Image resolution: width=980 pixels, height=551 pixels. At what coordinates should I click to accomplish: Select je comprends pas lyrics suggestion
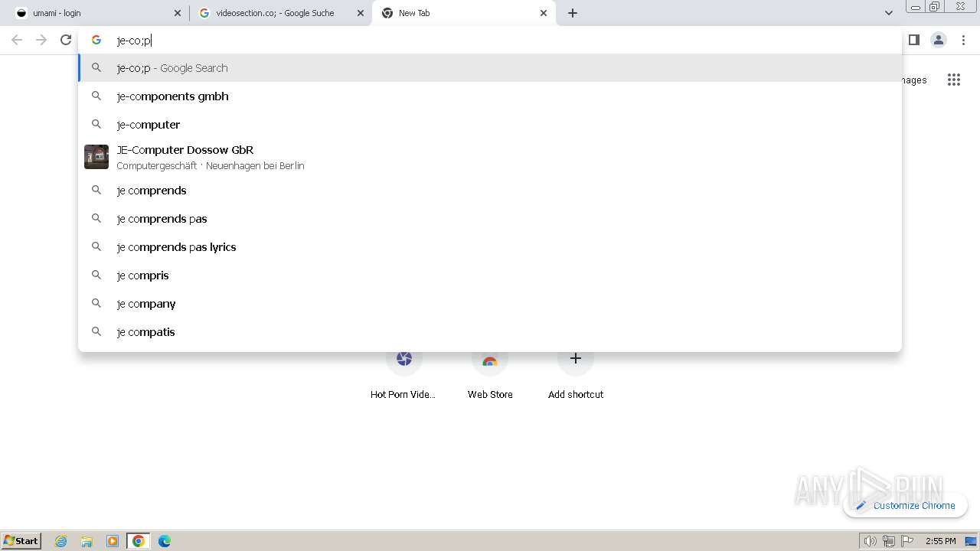490,247
